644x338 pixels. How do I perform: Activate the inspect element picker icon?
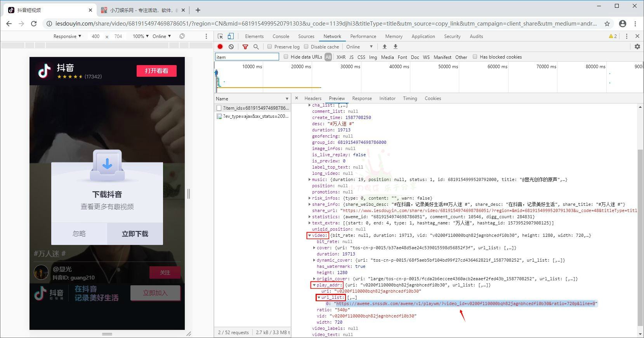[220, 36]
